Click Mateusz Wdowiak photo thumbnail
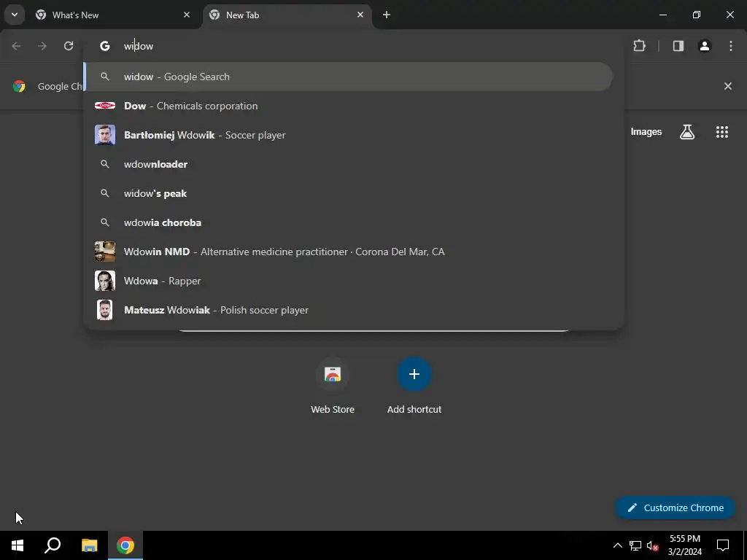 pyautogui.click(x=105, y=310)
